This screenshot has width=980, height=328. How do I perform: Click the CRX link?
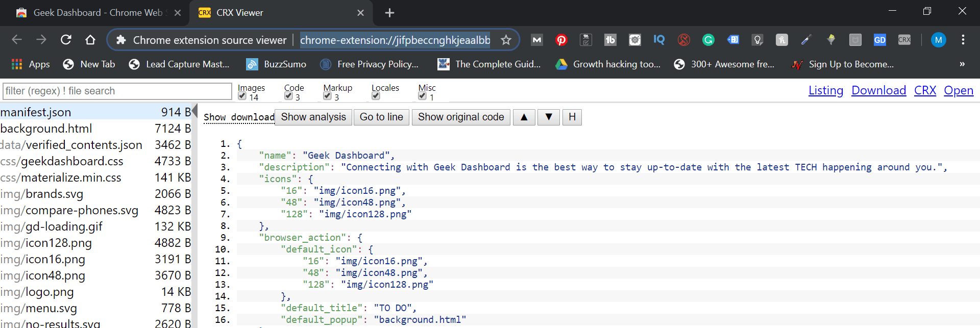click(x=925, y=91)
